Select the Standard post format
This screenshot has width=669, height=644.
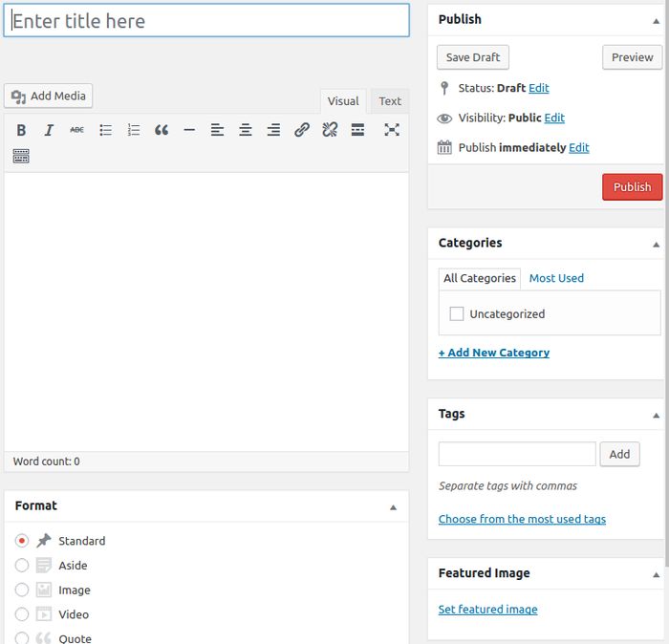22,541
